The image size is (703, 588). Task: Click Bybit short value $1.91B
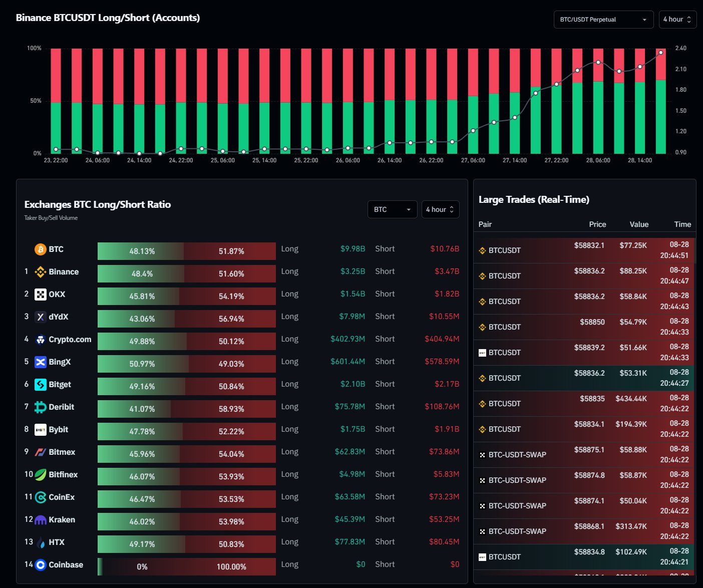coord(447,429)
